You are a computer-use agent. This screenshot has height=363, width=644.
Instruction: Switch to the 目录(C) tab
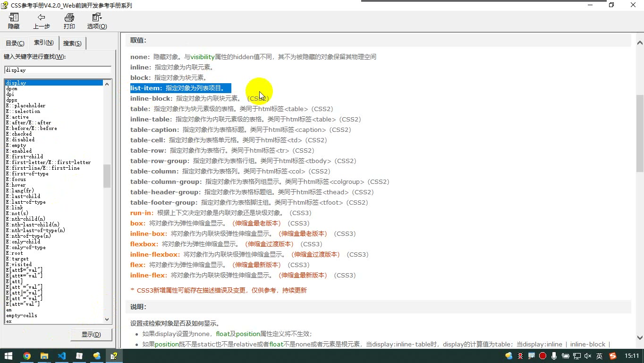click(x=15, y=43)
